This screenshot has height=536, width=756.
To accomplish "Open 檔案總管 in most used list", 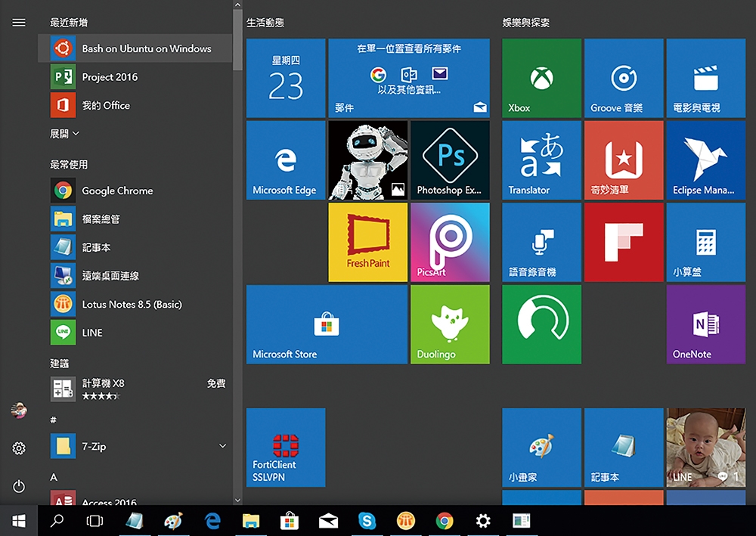I will point(135,218).
